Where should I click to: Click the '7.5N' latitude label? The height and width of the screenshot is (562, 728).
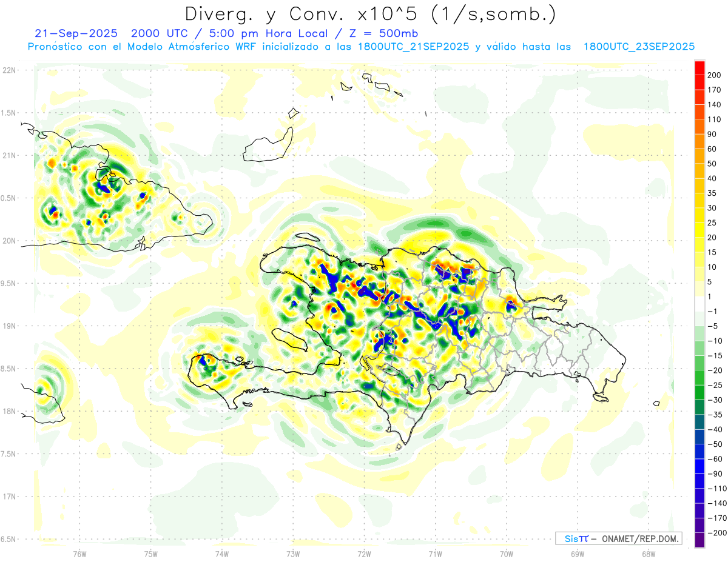tap(9, 454)
